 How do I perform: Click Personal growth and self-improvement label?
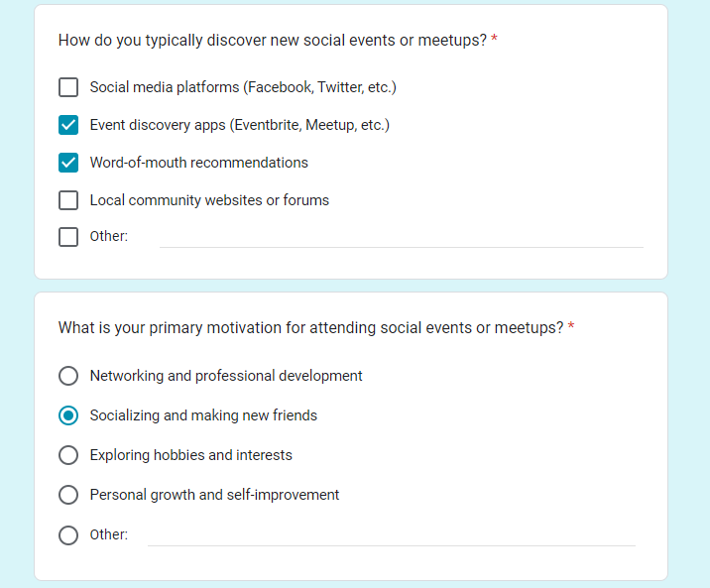pyautogui.click(x=214, y=495)
